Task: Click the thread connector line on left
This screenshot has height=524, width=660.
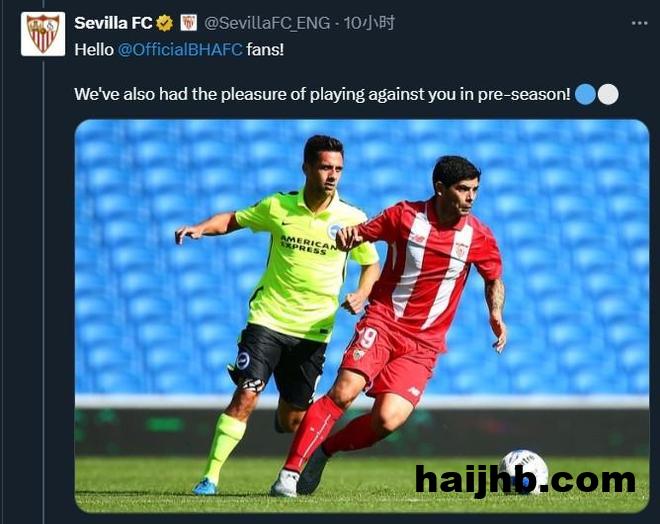Action: point(43,290)
